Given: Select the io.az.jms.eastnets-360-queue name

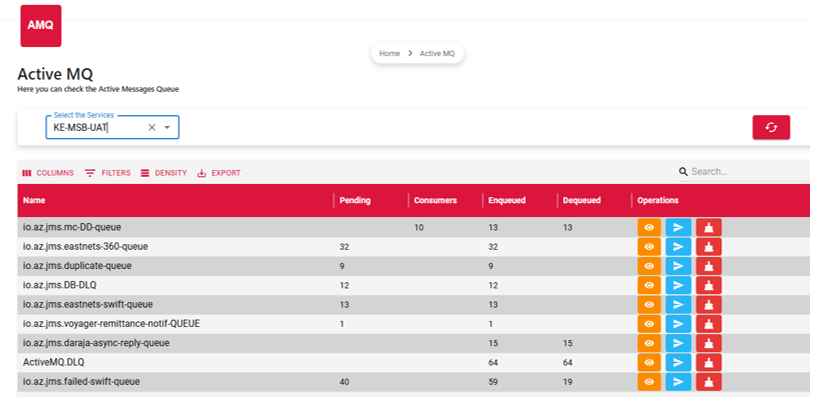Looking at the screenshot, I should pyautogui.click(x=85, y=247).
